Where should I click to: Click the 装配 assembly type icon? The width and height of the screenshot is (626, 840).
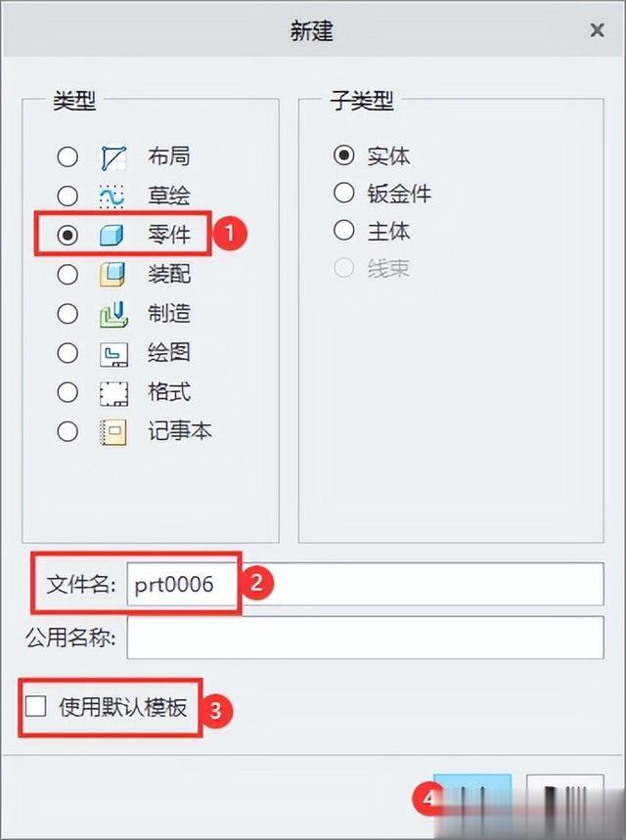click(x=112, y=274)
